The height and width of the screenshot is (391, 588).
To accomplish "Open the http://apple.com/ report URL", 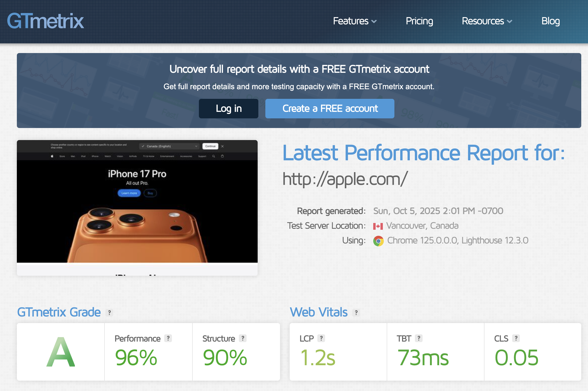I will click(x=345, y=179).
